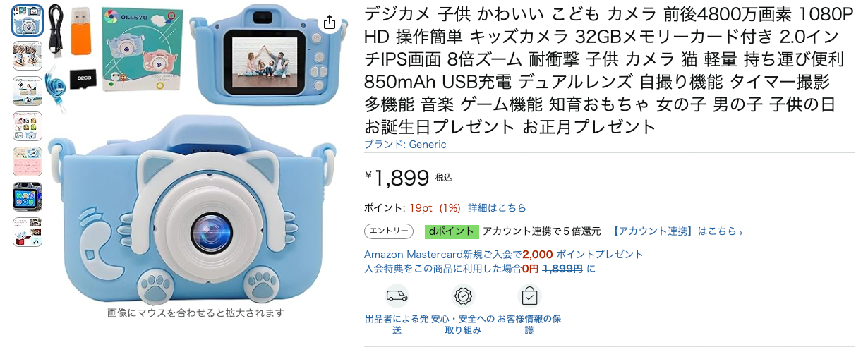The height and width of the screenshot is (364, 868).
Task: Click the 詳細はこちら points detail link
Action: click(497, 208)
